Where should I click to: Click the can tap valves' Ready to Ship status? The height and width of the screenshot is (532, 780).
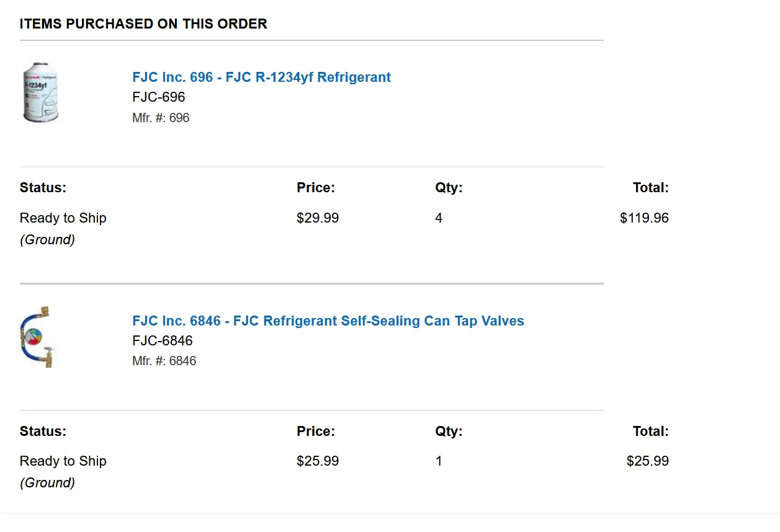(x=63, y=461)
